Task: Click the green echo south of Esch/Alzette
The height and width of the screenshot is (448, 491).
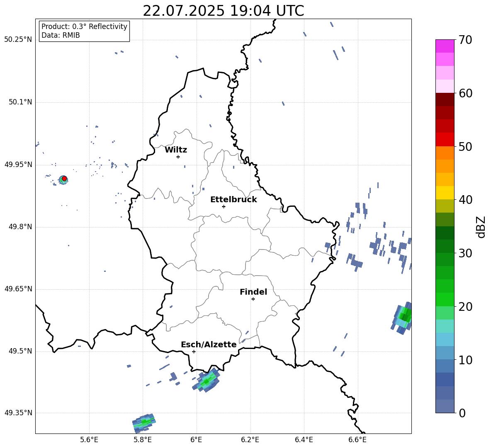Action: 207,381
